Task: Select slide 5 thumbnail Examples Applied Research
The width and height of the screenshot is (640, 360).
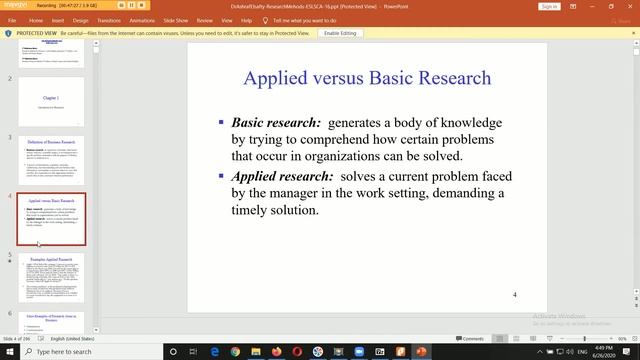Action: click(51, 278)
